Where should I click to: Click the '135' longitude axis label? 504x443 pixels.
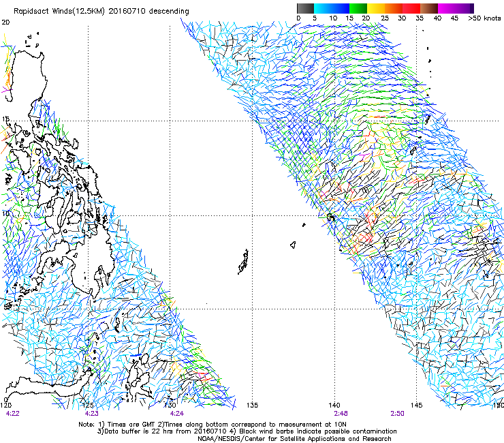252,406
